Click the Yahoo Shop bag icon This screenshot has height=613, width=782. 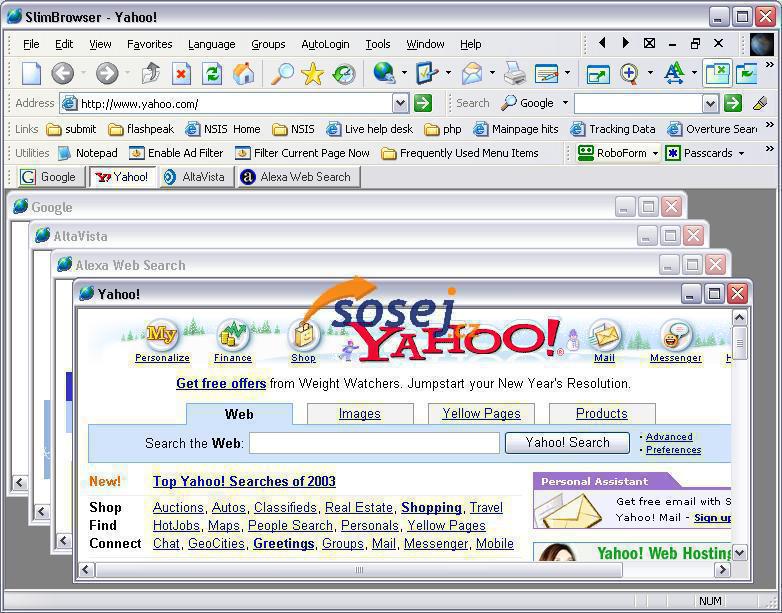304,335
